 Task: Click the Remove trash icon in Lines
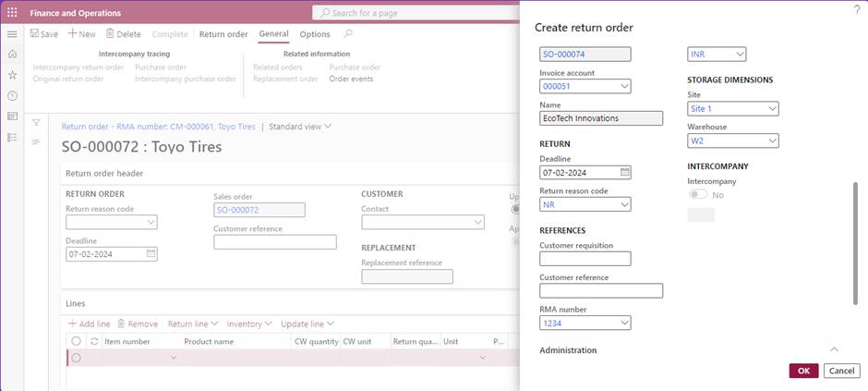[x=121, y=324]
